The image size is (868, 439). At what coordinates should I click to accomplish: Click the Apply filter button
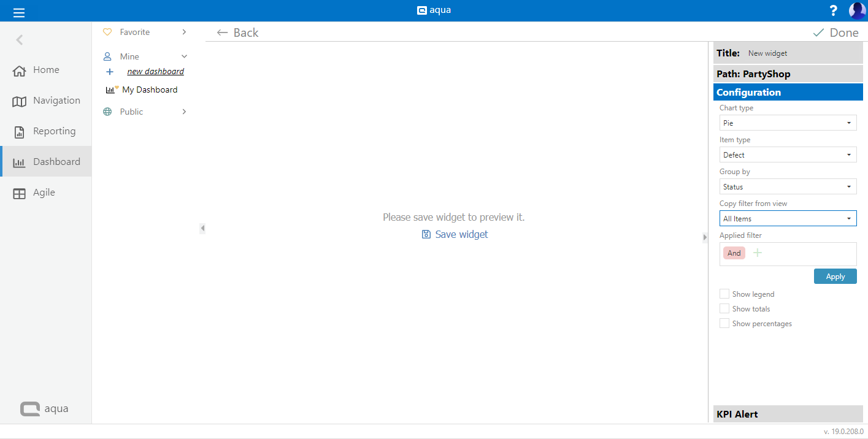point(835,277)
